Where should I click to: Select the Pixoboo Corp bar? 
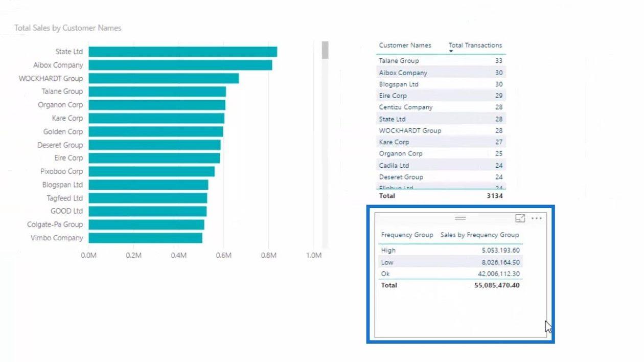pos(151,171)
